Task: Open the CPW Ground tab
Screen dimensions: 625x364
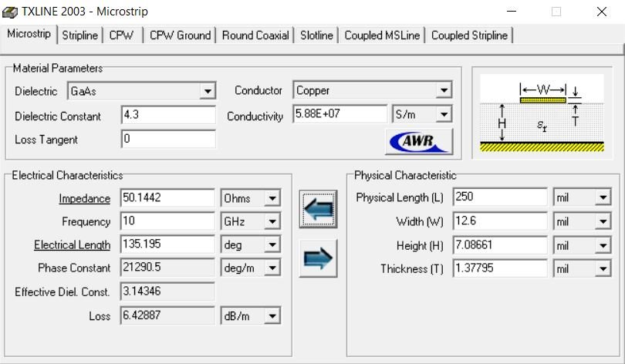Action: 180,35
